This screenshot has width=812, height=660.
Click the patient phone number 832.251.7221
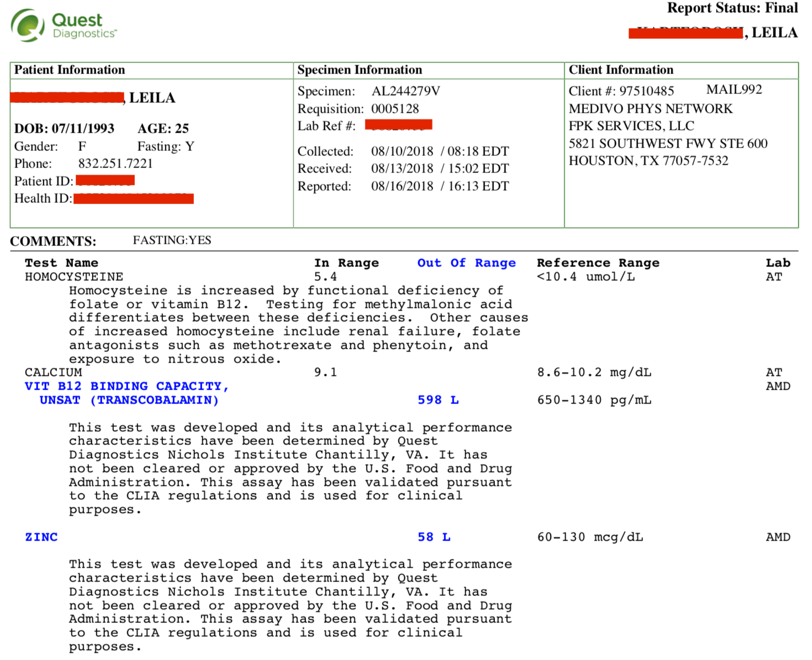coord(115,164)
